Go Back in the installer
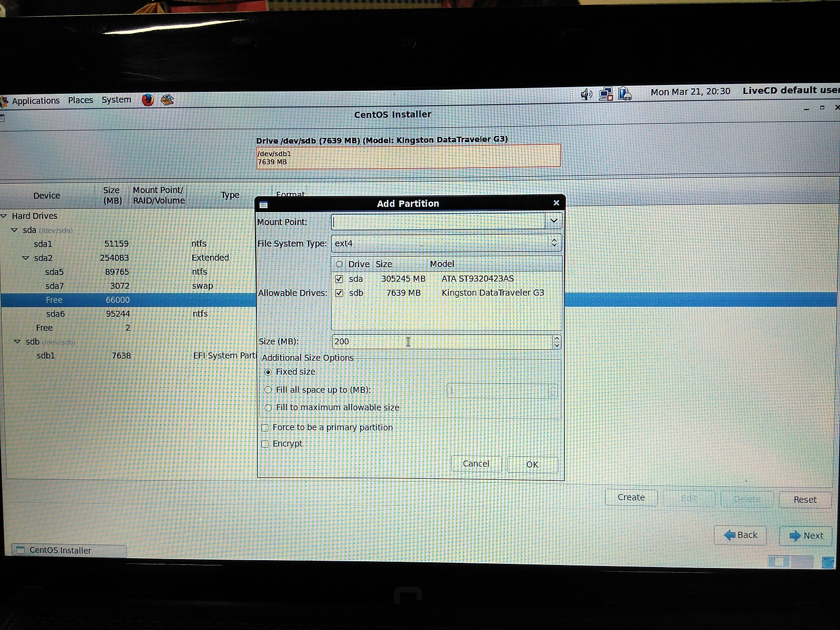 740,535
